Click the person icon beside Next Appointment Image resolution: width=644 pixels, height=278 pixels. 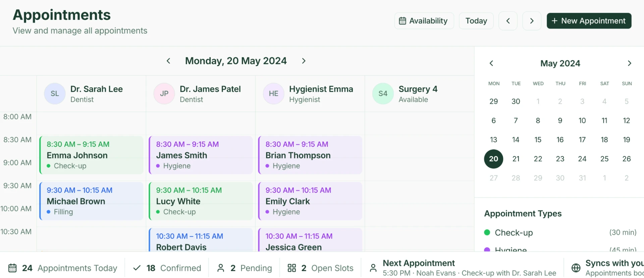click(373, 268)
